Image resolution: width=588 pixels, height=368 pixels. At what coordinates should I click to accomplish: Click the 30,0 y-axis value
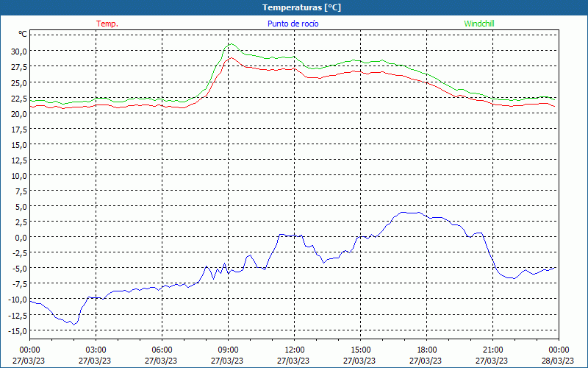(18, 52)
